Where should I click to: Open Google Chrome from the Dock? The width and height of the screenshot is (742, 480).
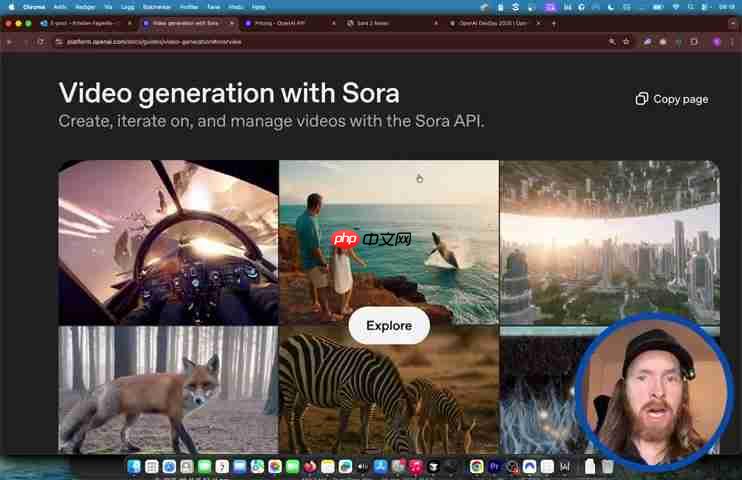point(477,467)
